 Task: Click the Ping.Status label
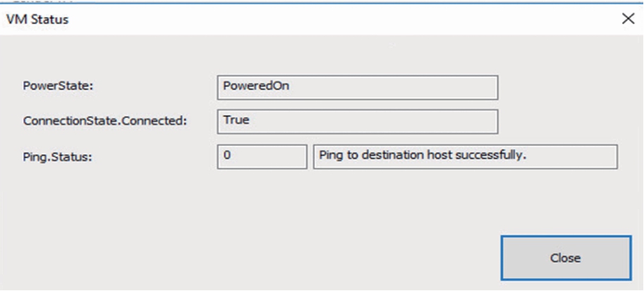[58, 156]
